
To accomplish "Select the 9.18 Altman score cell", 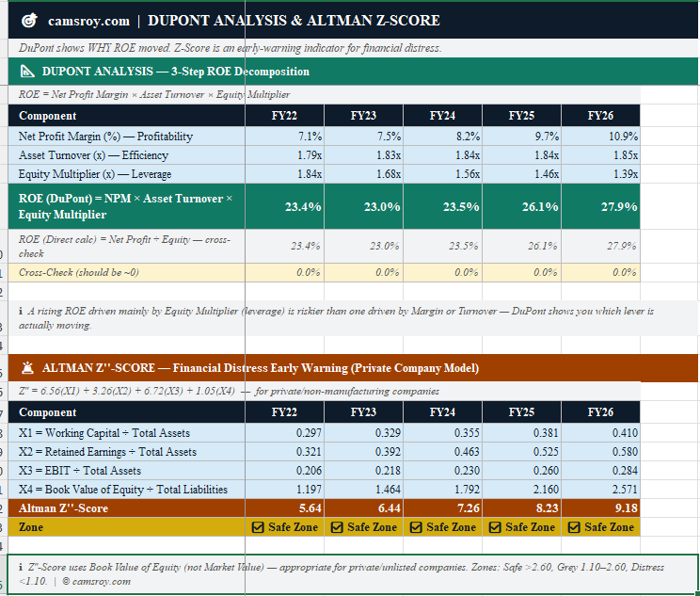I will (x=600, y=508).
